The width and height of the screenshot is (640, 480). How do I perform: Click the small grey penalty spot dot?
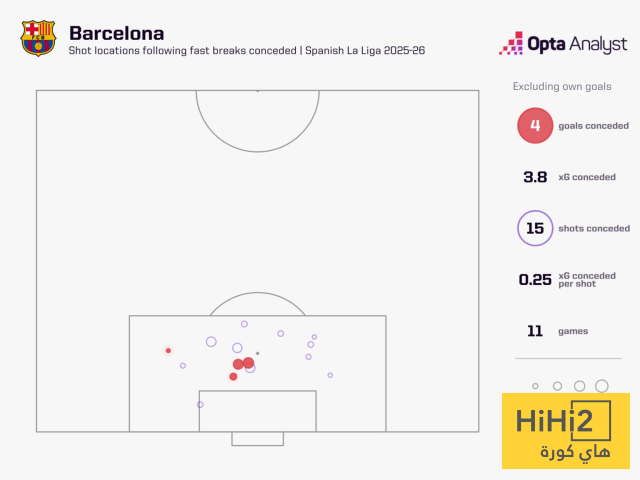coord(257,353)
